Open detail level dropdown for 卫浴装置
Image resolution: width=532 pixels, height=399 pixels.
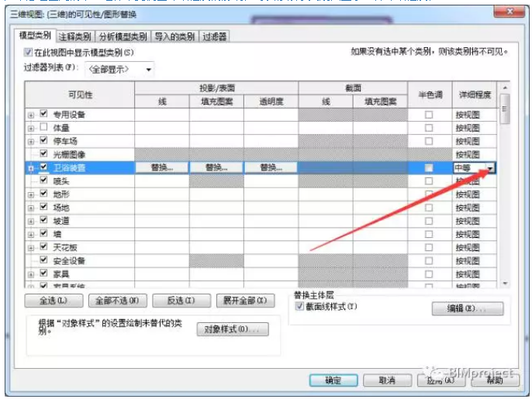click(x=492, y=167)
